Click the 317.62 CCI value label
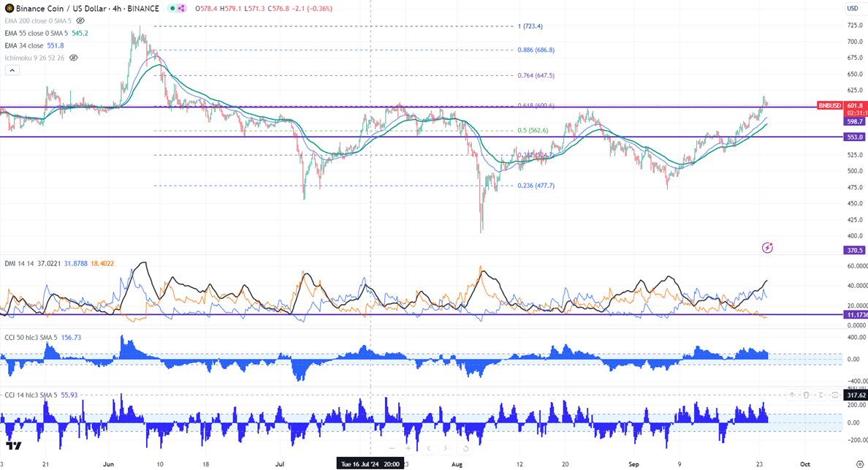Viewport: 868px width, 470px height. pyautogui.click(x=855, y=395)
